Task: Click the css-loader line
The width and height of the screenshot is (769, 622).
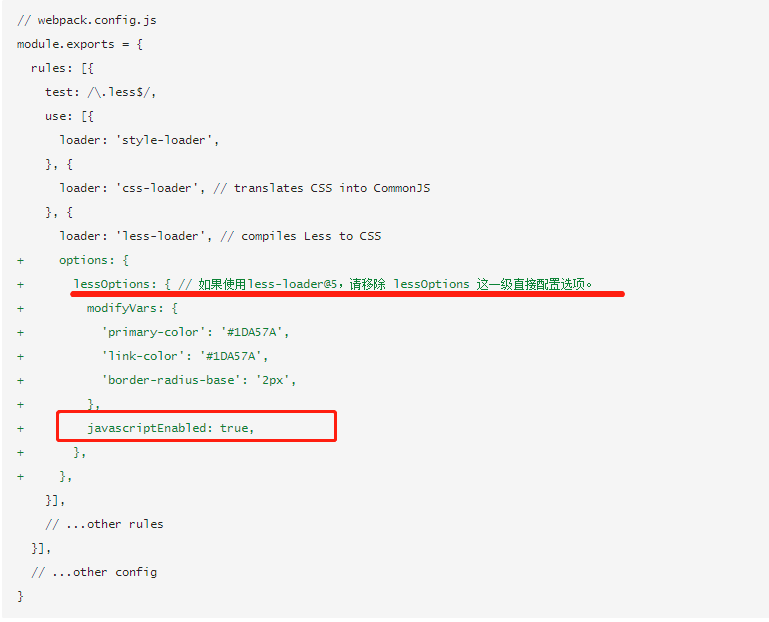Action: pyautogui.click(x=245, y=188)
